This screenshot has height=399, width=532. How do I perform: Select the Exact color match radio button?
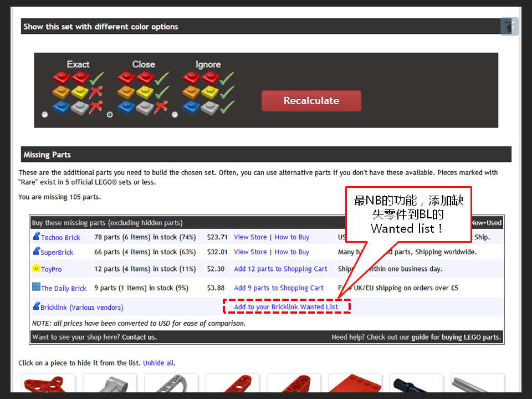(x=45, y=115)
